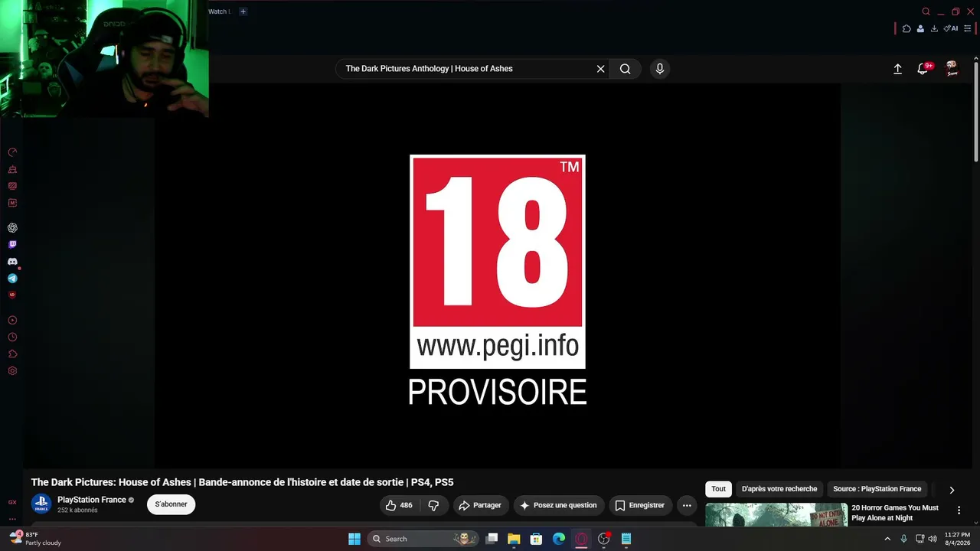980x551 pixels.
Task: Open File Explorer from taskbar
Action: pos(514,539)
